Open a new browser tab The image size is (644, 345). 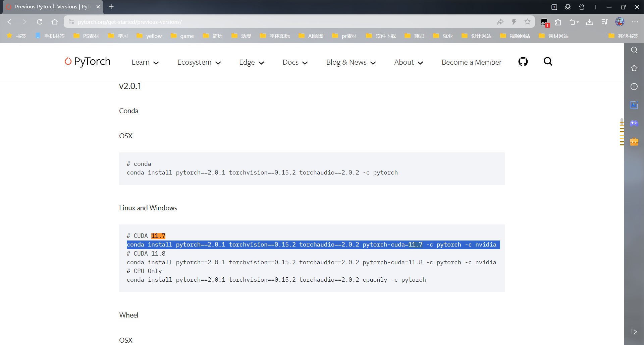pos(111,7)
